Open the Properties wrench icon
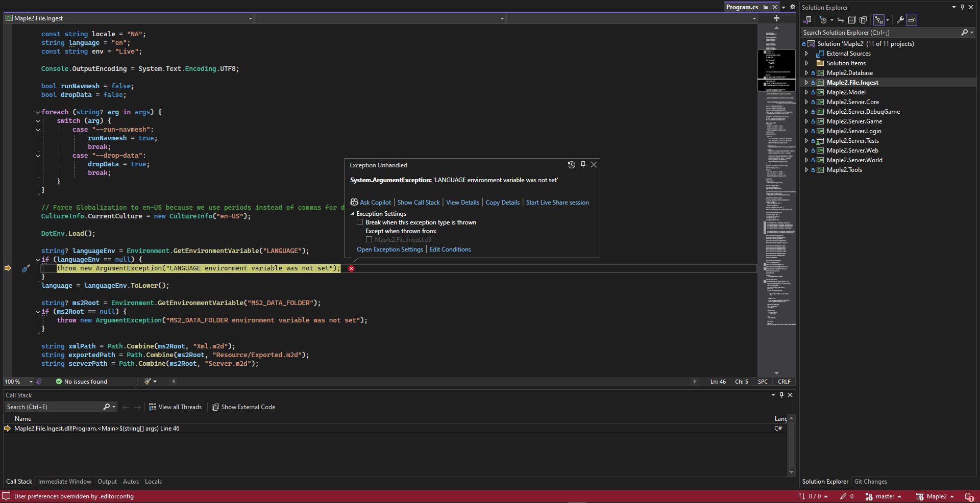Image resolution: width=980 pixels, height=503 pixels. click(900, 20)
